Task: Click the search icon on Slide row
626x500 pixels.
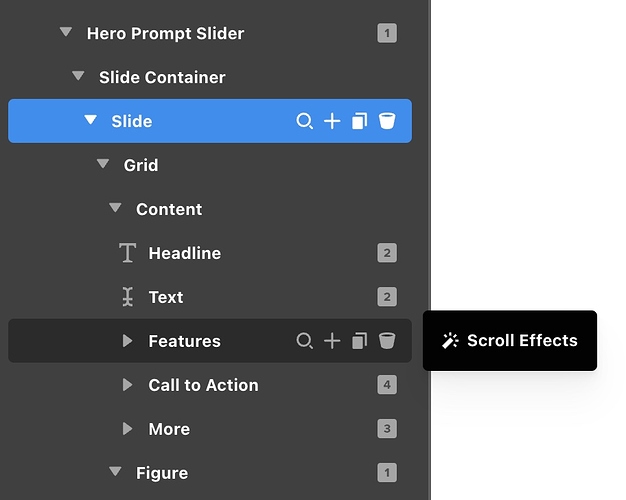Action: tap(305, 121)
